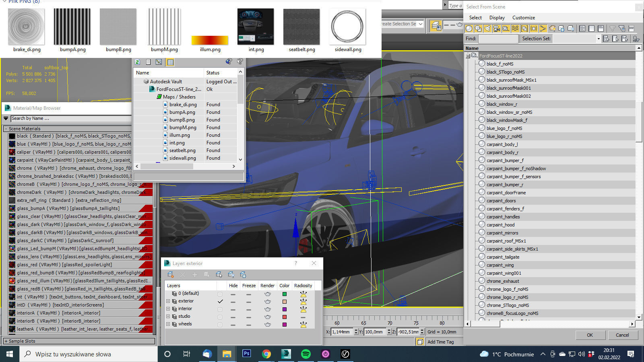Image resolution: width=644 pixels, height=362 pixels.
Task: Toggle Display Bones filter icon
Action: point(543,29)
